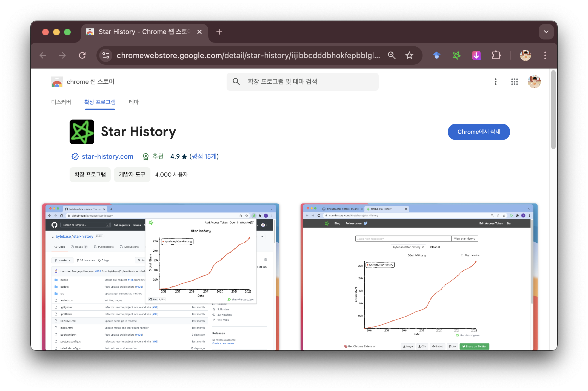Open the Chrome three-dot menu

pos(545,56)
